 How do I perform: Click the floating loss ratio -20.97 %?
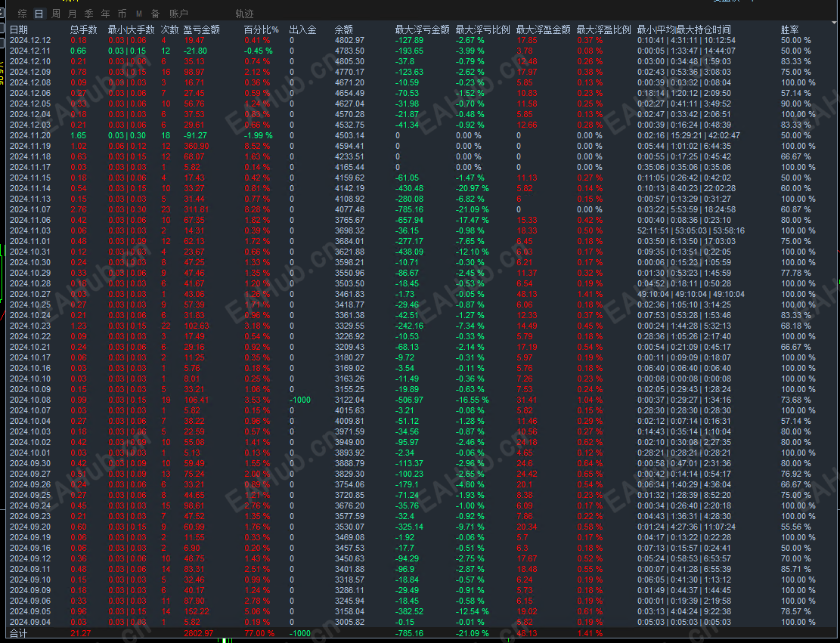(472, 188)
